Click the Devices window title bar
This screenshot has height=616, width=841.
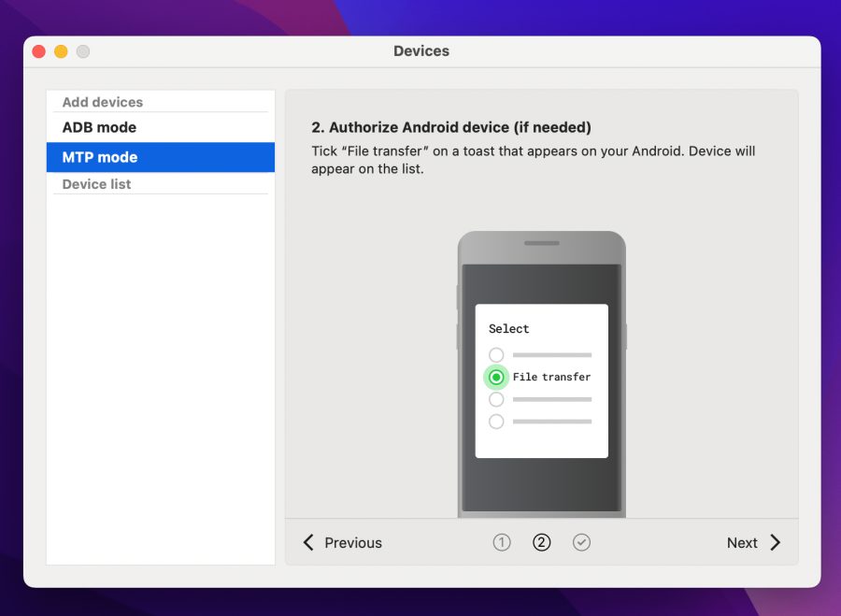pyautogui.click(x=420, y=51)
